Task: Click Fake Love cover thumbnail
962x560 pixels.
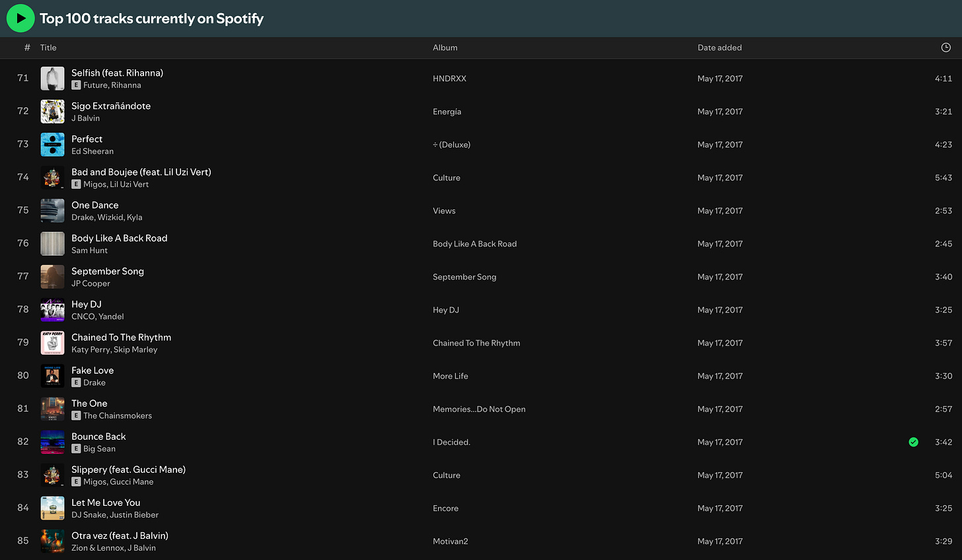Action: point(52,376)
